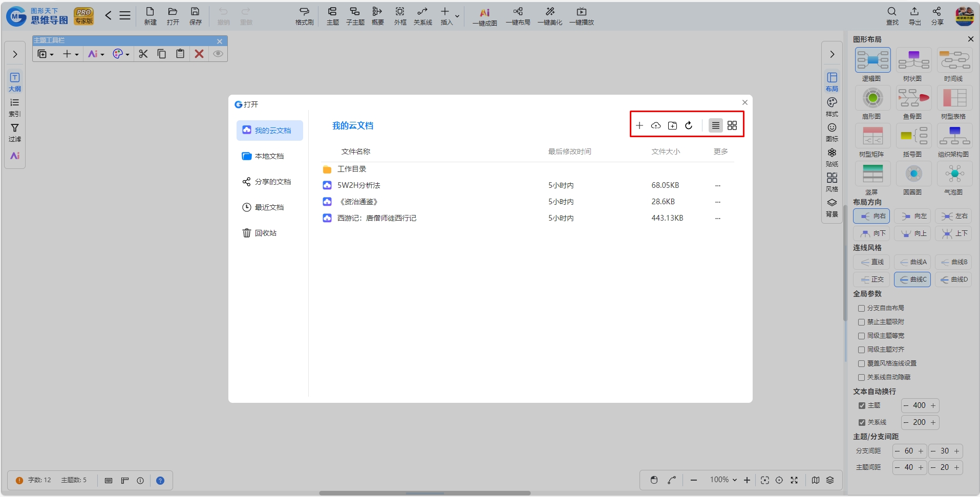Screen dimensions: 980x497
Task: Click the plus icon to add document
Action: coord(640,125)
